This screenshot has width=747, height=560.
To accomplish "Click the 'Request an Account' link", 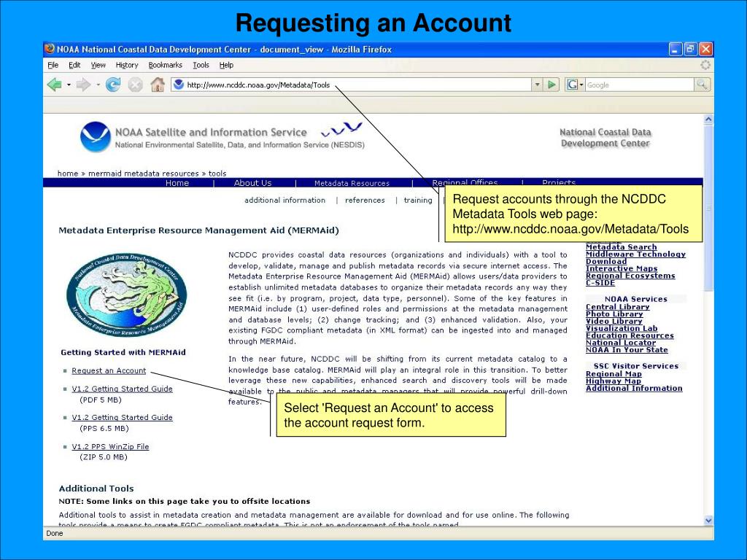I will (x=109, y=370).
